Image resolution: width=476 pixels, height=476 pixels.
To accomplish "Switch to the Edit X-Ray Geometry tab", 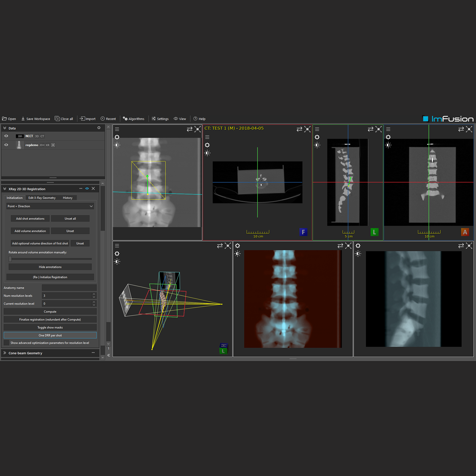I will coord(42,198).
